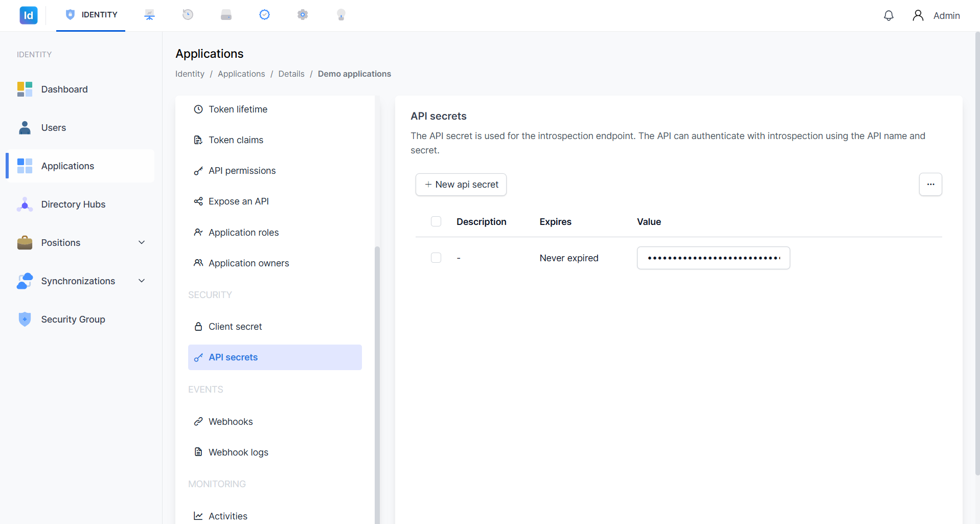Open Applications in sidebar
Viewport: 980px width, 524px height.
pyautogui.click(x=80, y=166)
